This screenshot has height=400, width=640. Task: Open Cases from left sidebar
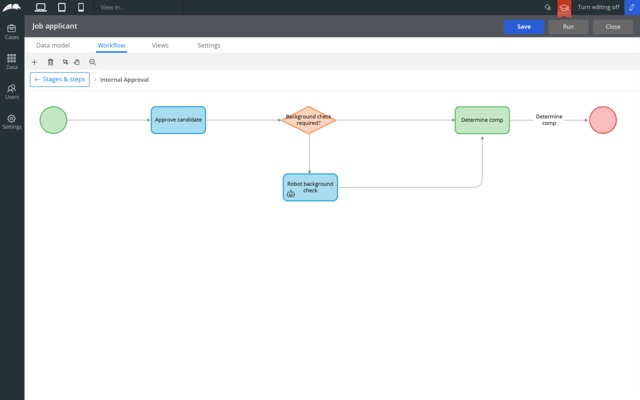click(12, 31)
